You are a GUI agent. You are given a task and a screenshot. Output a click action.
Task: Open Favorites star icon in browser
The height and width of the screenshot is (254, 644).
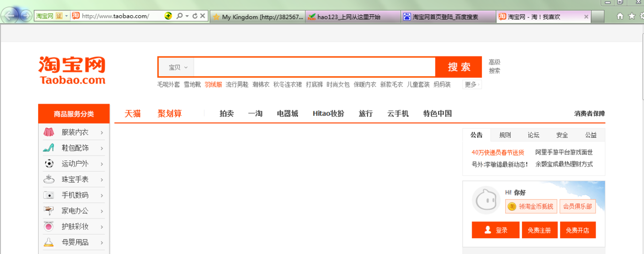pos(632,16)
